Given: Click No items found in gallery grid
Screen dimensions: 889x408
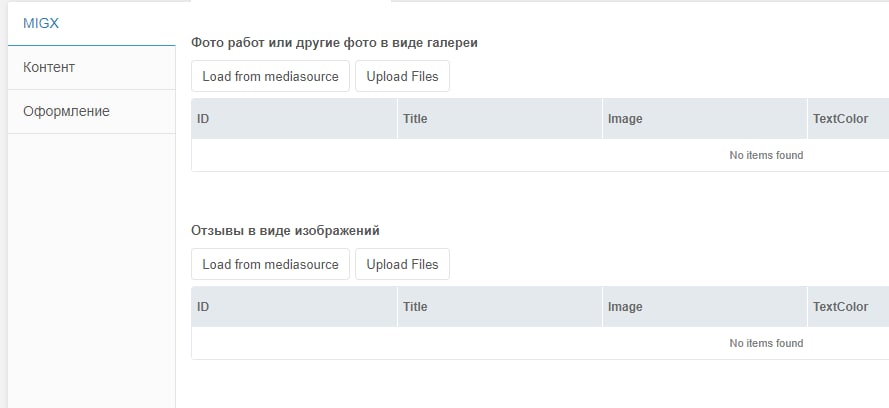Looking at the screenshot, I should point(766,155).
